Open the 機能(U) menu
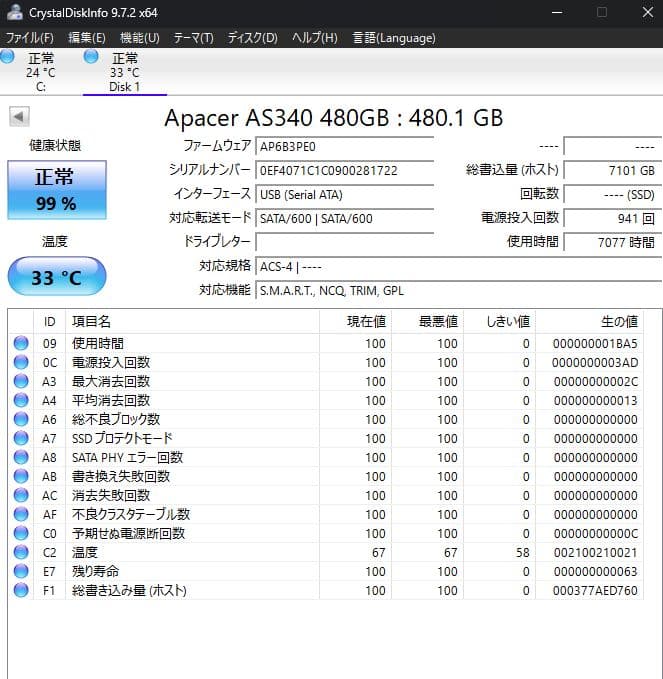Screen dimensions: 663x679 click(139, 38)
